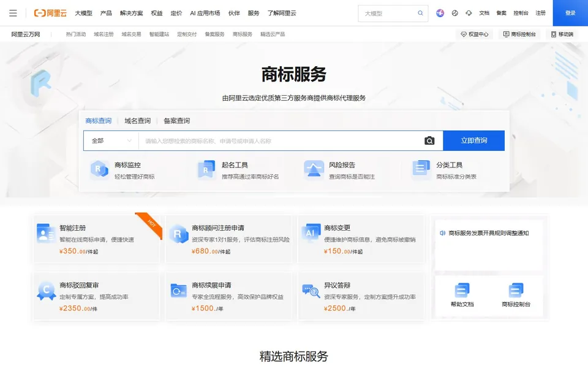
Task: Open the 文档 link in the header
Action: point(484,13)
